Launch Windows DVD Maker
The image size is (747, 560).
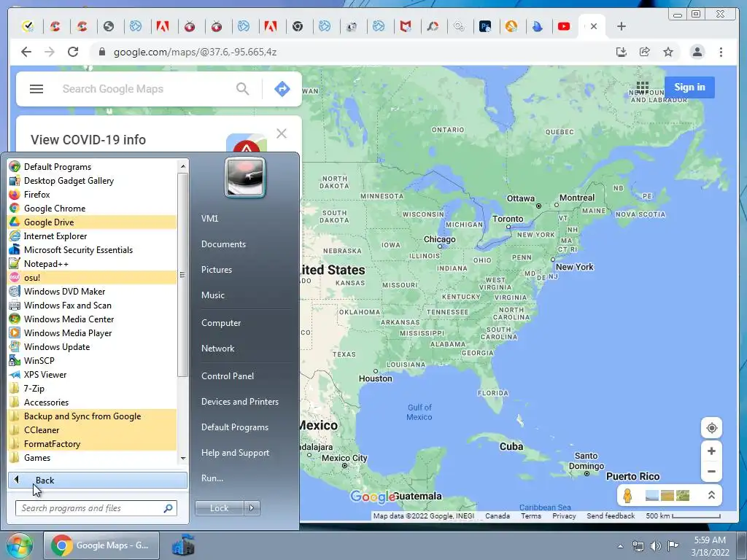(64, 291)
